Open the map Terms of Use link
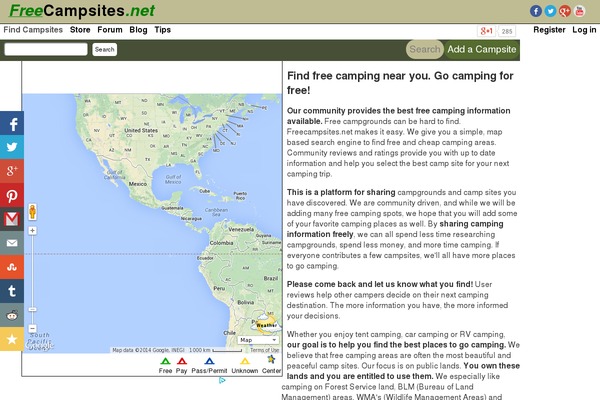The width and height of the screenshot is (600, 400). (x=264, y=350)
